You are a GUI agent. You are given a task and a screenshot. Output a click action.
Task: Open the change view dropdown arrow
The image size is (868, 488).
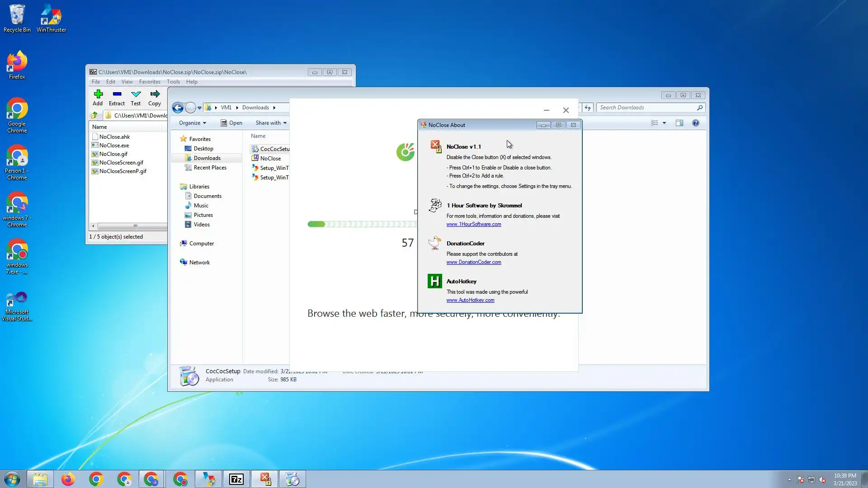pos(664,123)
